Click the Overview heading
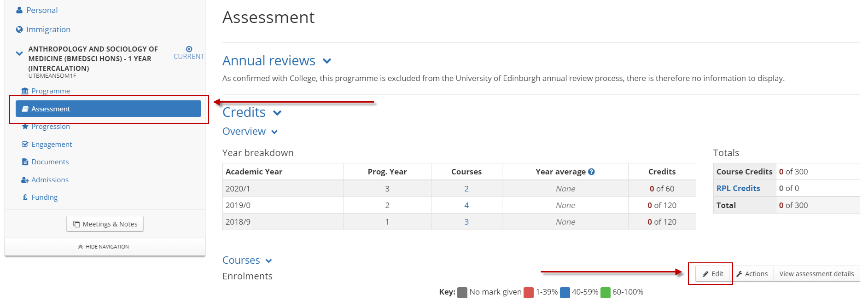The image size is (868, 301). [x=244, y=132]
